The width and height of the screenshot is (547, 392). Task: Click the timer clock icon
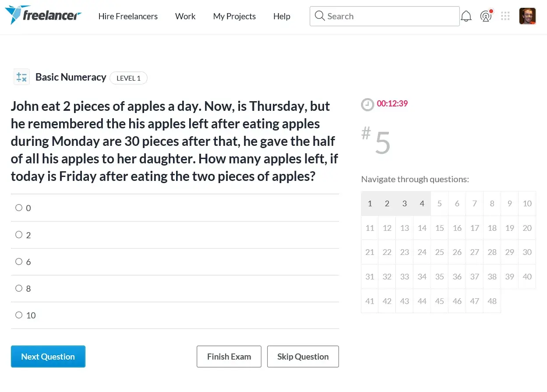point(367,104)
